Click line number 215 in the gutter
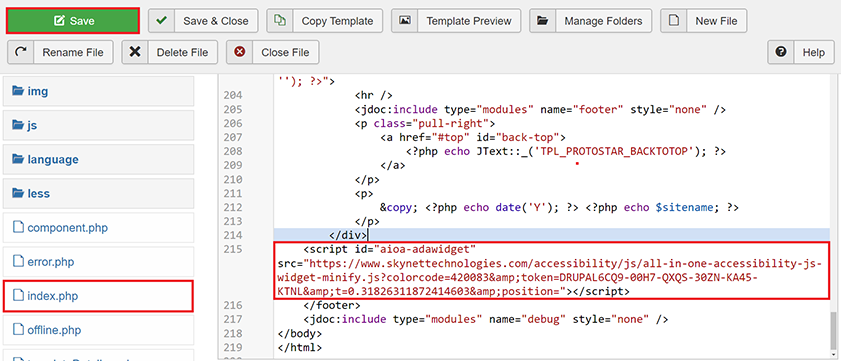The height and width of the screenshot is (361, 841). point(233,249)
